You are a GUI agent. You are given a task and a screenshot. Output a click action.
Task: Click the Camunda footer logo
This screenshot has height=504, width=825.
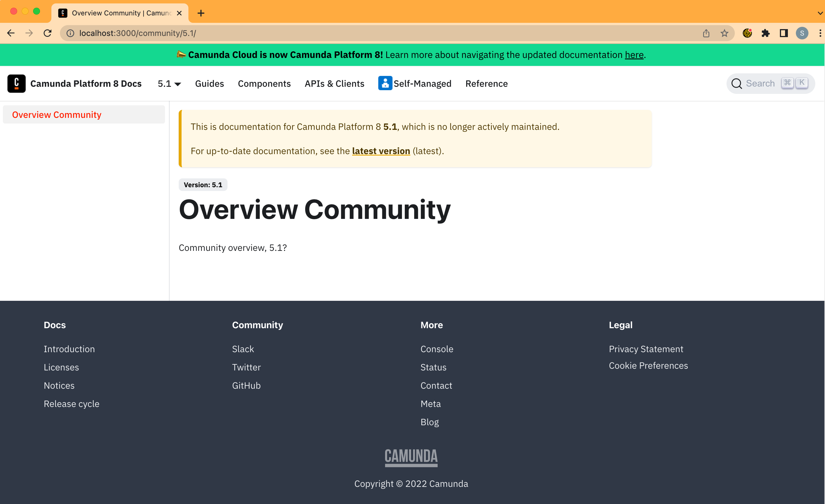tap(411, 457)
